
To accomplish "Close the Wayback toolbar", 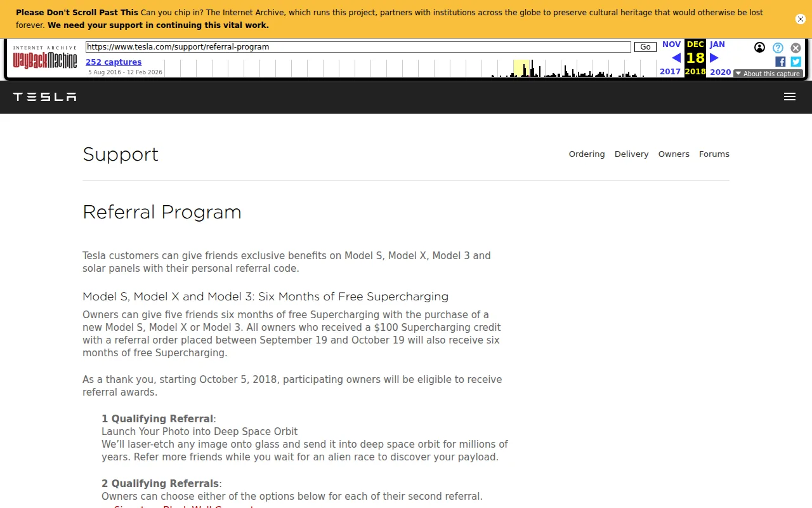I will [796, 48].
